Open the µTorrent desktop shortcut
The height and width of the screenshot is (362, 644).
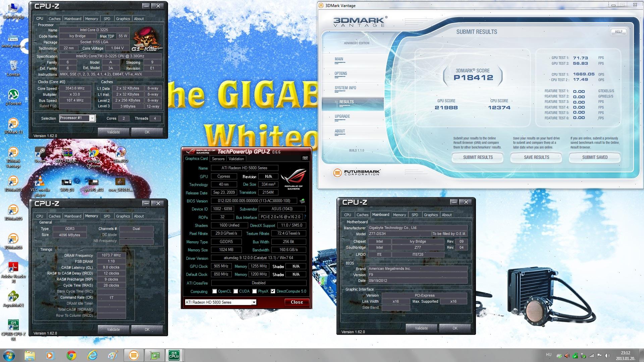click(x=13, y=97)
